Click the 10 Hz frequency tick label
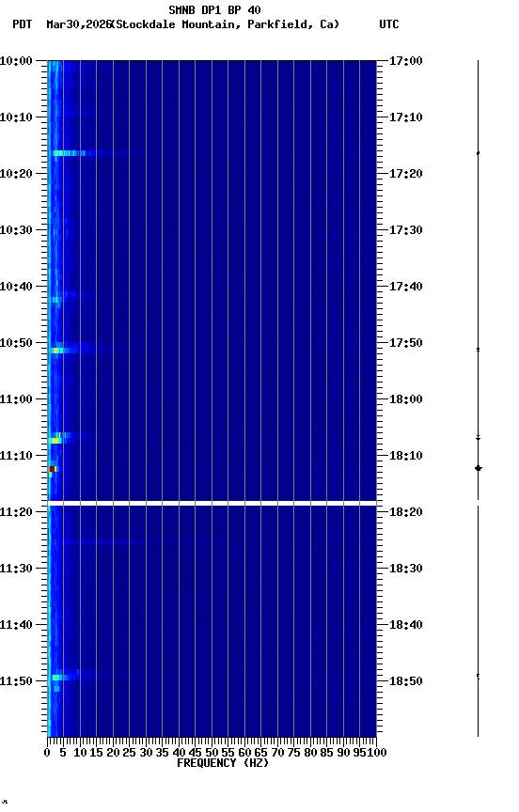 coord(80,753)
